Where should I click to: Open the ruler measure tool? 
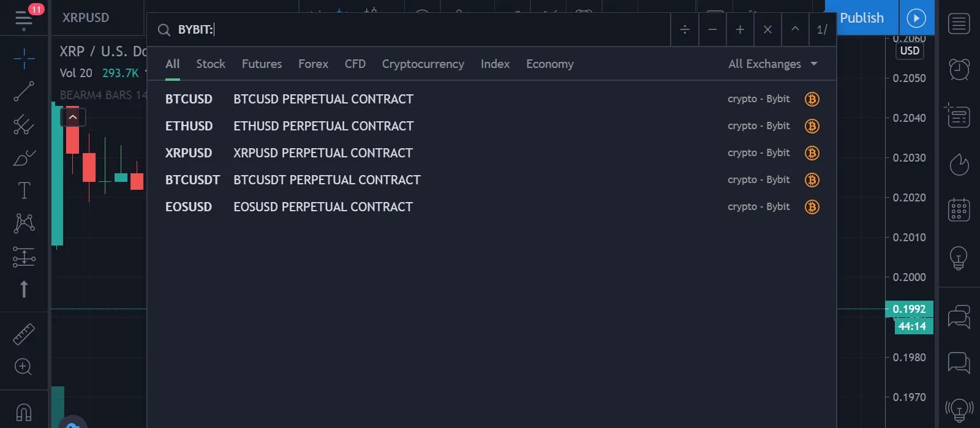click(x=24, y=334)
